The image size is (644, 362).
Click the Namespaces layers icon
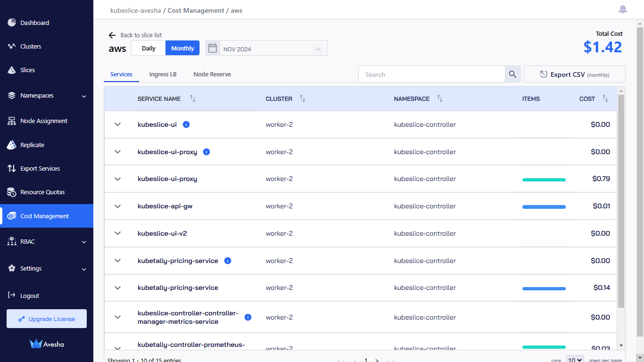[12, 95]
